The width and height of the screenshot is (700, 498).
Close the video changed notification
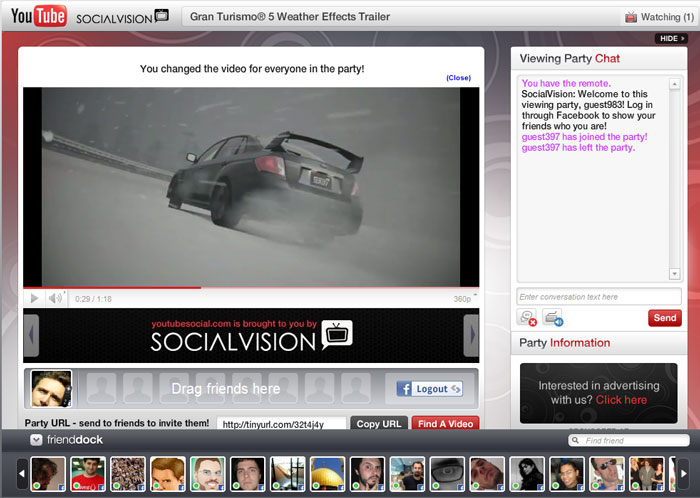point(458,78)
